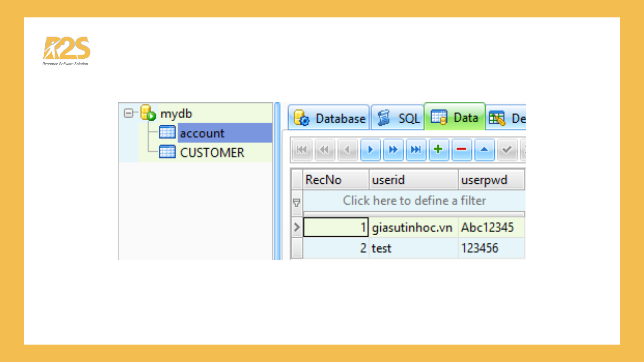The height and width of the screenshot is (362, 644).
Task: Edit the current record with the triangle icon
Action: click(484, 150)
